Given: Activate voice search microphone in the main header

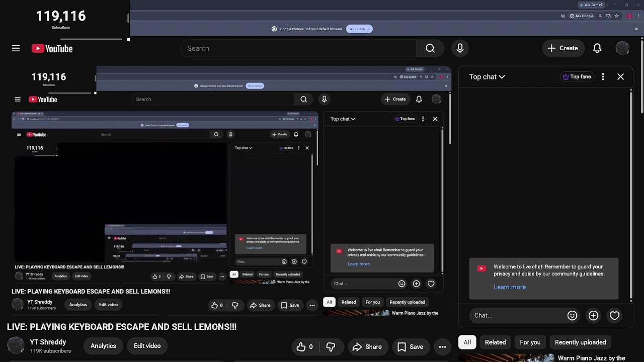Looking at the screenshot, I should (460, 48).
